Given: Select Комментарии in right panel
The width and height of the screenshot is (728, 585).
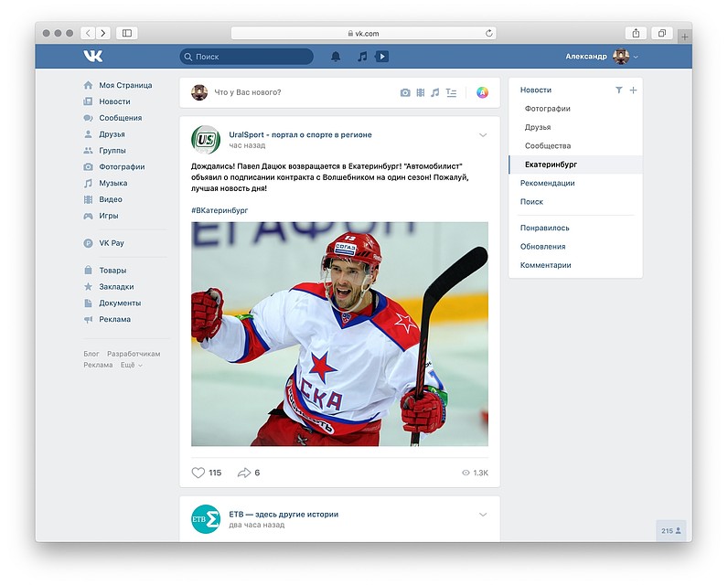Looking at the screenshot, I should [x=545, y=265].
